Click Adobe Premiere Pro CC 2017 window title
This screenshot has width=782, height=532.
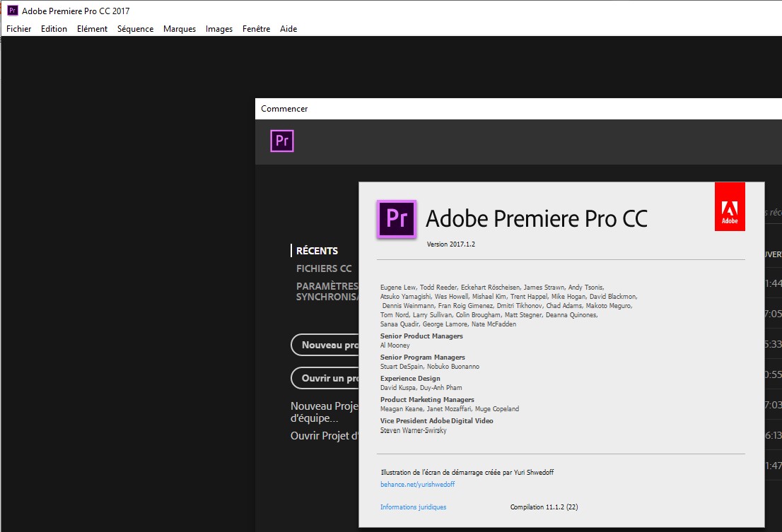click(x=76, y=11)
